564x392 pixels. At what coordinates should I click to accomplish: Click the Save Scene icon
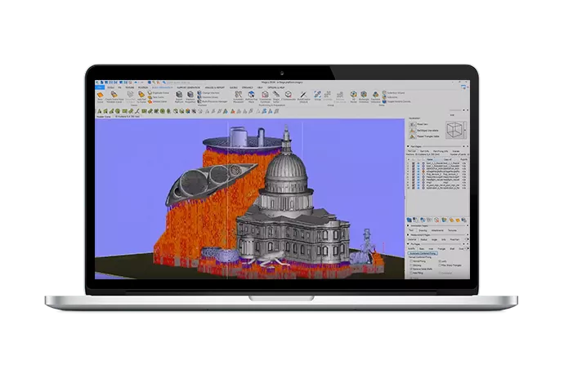(x=150, y=97)
